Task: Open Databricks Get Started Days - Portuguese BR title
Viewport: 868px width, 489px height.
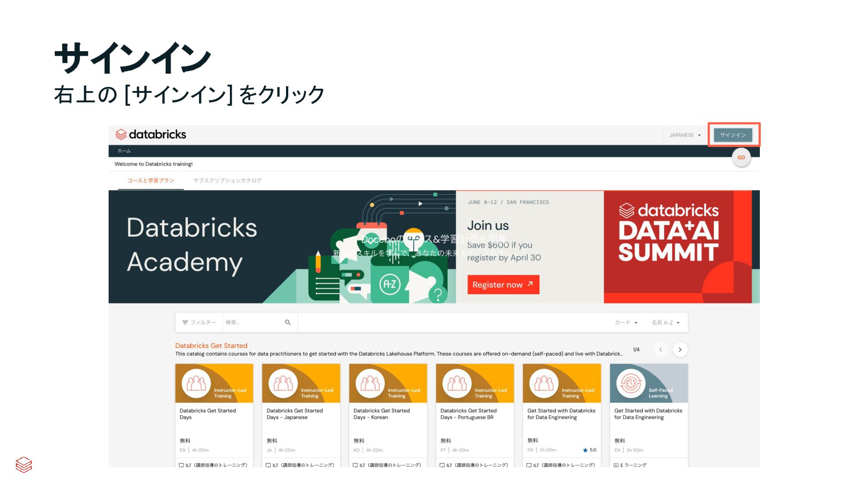Action: tap(468, 414)
